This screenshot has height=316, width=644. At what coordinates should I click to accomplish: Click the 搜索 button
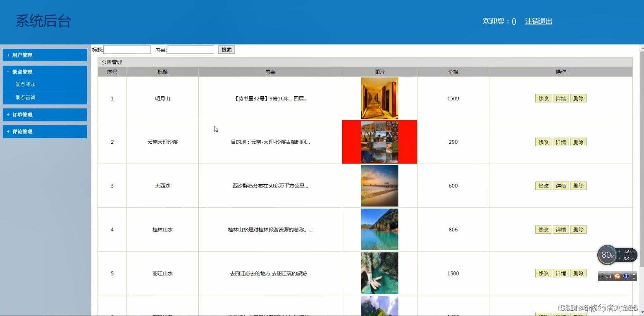point(227,50)
